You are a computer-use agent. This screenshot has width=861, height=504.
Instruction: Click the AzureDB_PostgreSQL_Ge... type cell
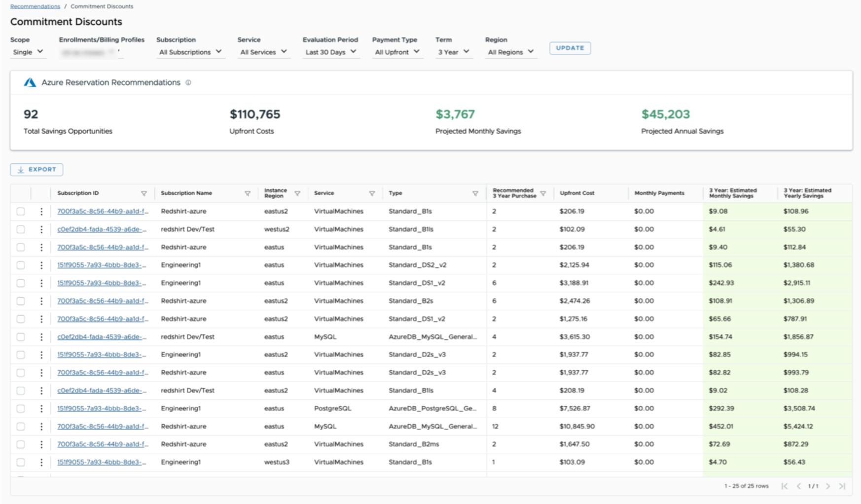pos(432,408)
